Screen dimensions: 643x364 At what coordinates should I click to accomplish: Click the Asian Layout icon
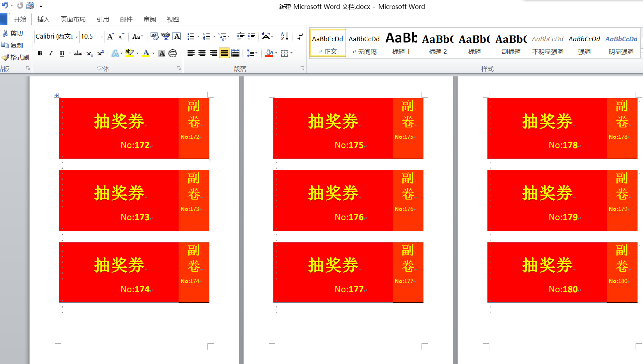click(x=266, y=36)
